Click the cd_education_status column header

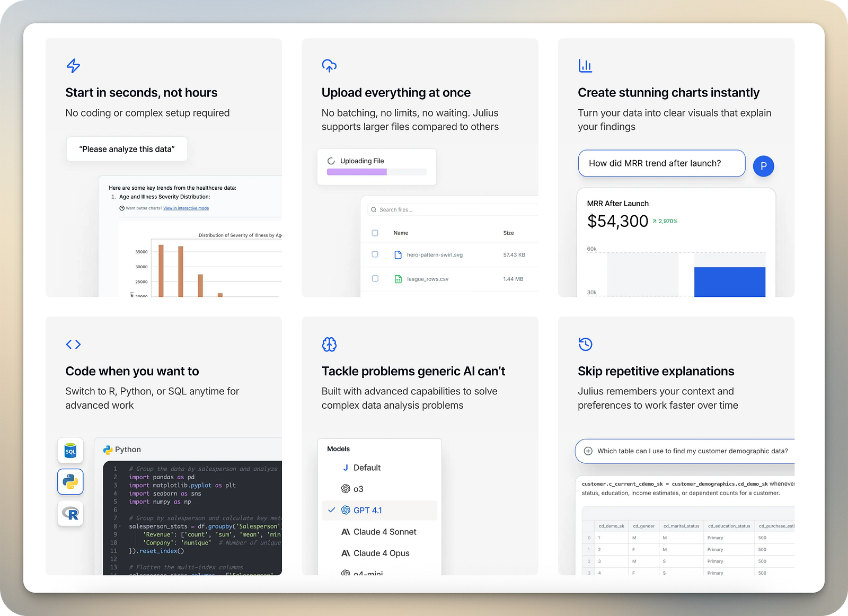coord(729,526)
